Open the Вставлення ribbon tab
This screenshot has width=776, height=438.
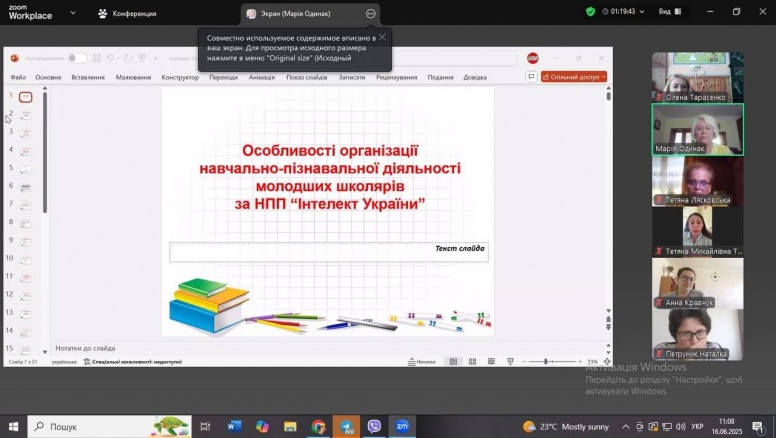click(88, 77)
